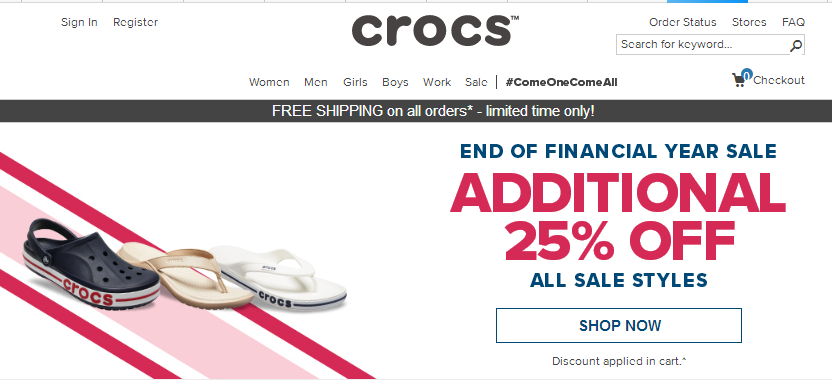Viewport: 832px width, 386px height.
Task: Click the Register link
Action: tap(135, 22)
